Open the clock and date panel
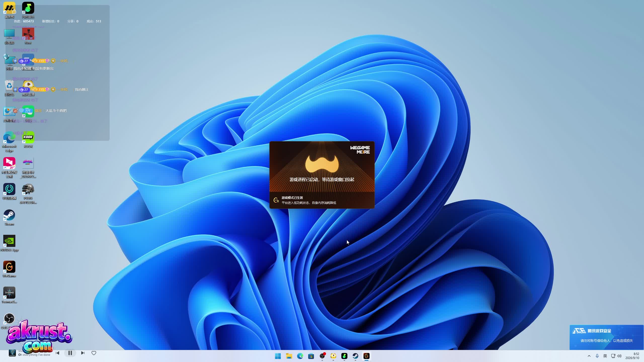Image resolution: width=644 pixels, height=362 pixels. (632, 356)
